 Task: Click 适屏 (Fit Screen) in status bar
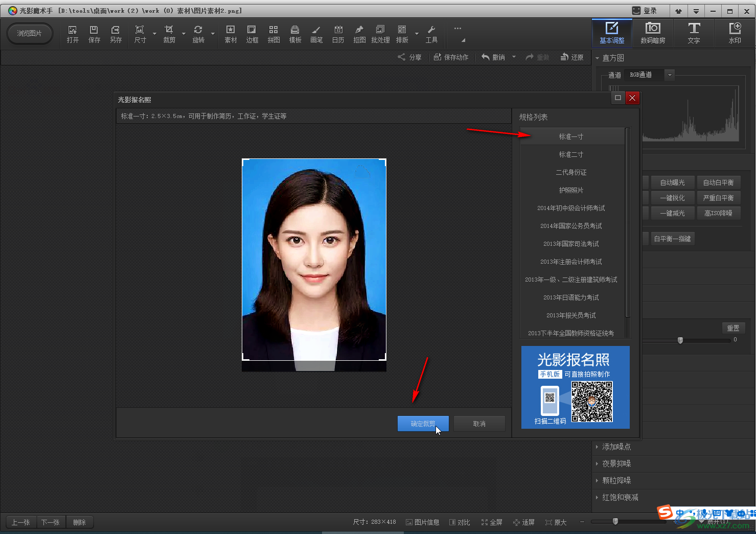(524, 522)
